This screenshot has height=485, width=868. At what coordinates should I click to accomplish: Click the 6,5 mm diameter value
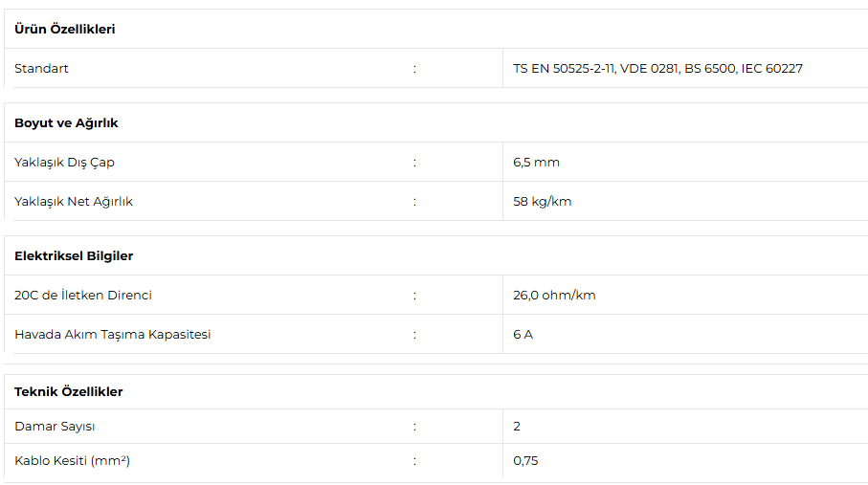536,163
